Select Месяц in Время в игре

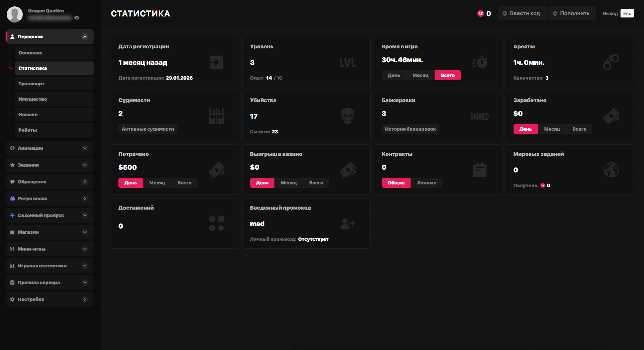tap(420, 75)
